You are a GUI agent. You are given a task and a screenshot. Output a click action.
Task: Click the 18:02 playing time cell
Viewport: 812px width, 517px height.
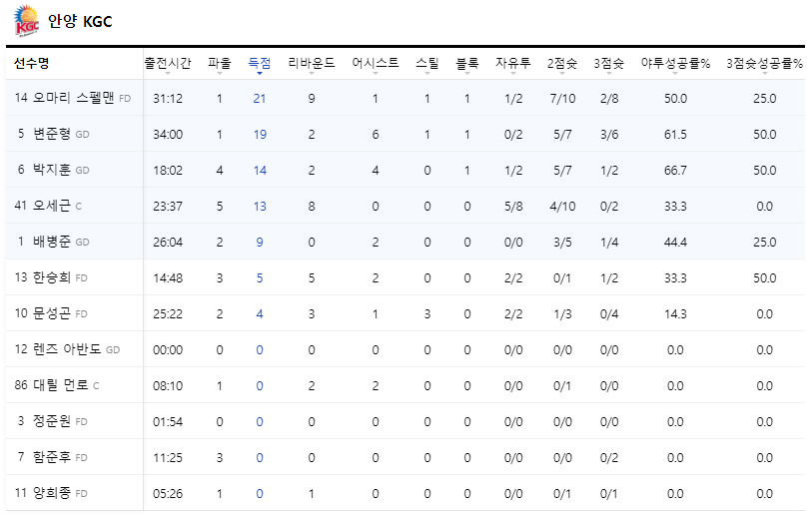(x=167, y=171)
